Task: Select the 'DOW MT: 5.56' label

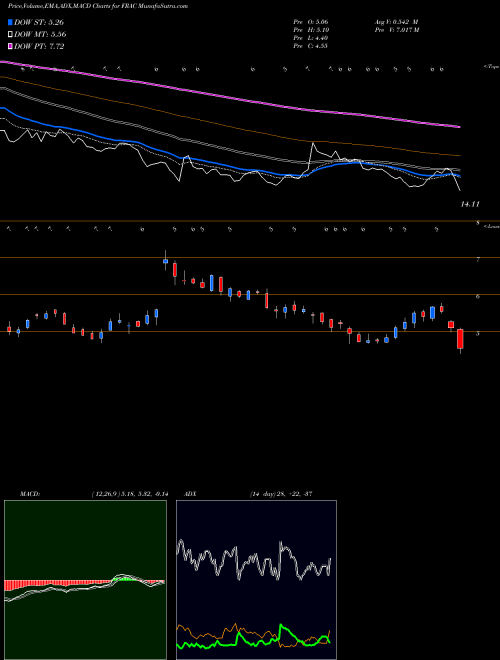Action: tap(40, 35)
